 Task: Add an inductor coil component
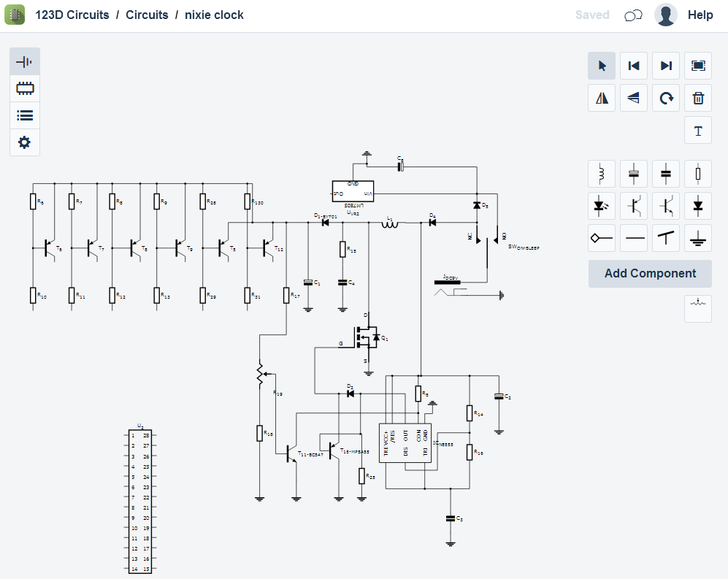602,174
